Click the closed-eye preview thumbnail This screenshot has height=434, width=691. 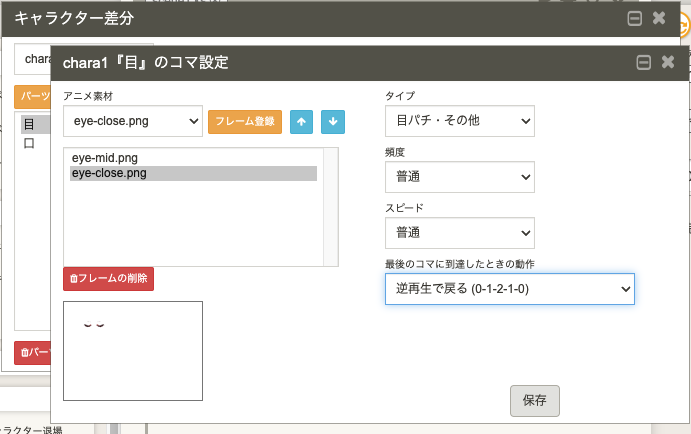(x=132, y=351)
